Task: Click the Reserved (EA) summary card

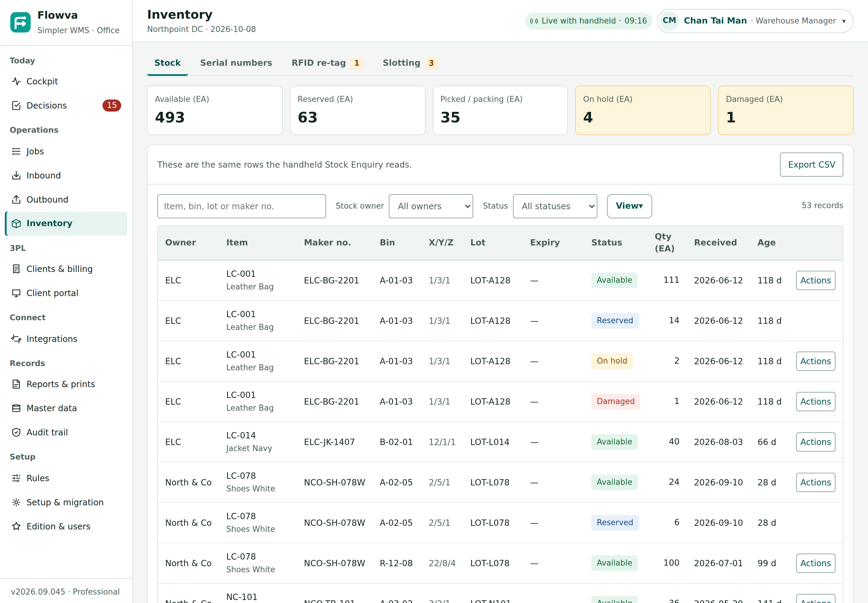Action: pyautogui.click(x=357, y=110)
